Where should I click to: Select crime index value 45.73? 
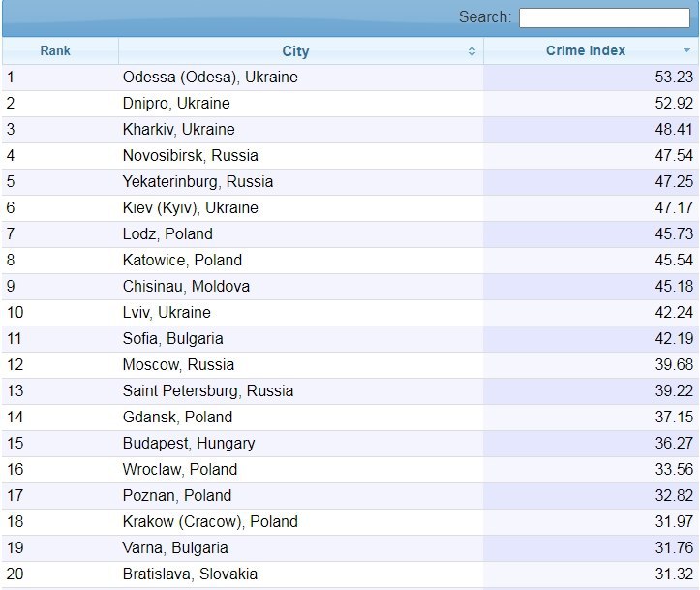(674, 234)
